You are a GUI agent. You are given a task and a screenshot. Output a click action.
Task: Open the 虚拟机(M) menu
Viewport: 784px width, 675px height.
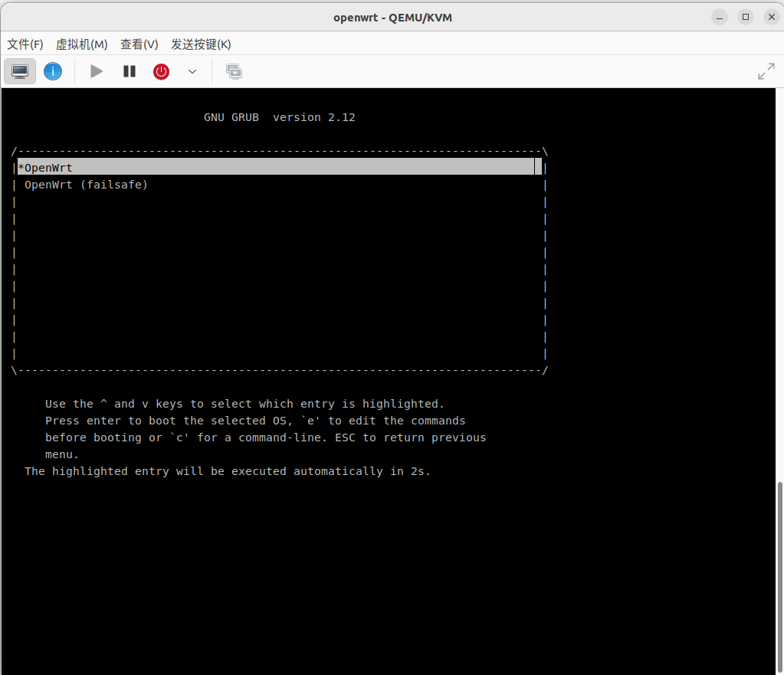[81, 44]
